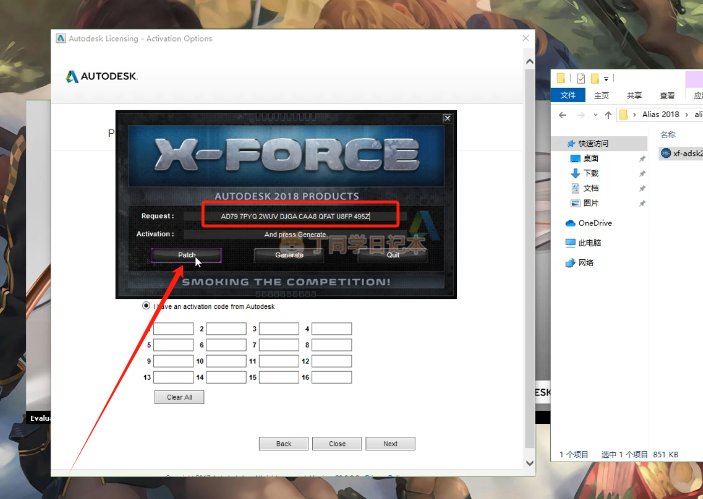Click activation code box number 2

point(226,329)
